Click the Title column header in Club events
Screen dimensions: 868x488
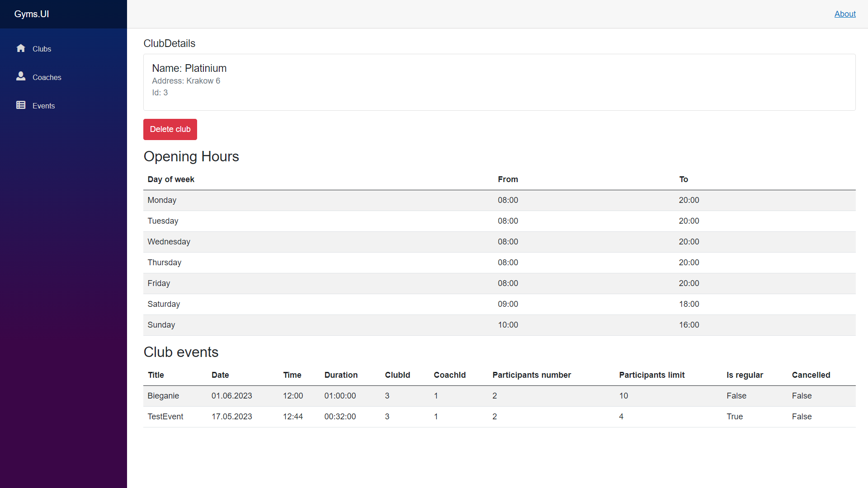(156, 375)
